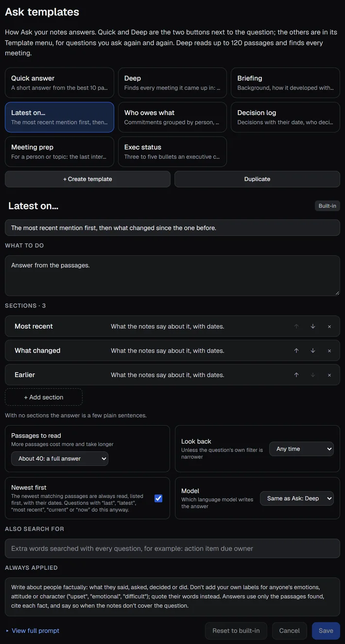Move the What changed section up
Screen dimensions: 345x644
coord(296,350)
